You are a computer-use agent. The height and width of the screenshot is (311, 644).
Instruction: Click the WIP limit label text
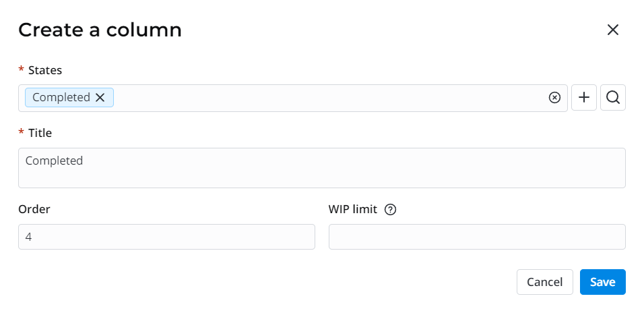[352, 209]
